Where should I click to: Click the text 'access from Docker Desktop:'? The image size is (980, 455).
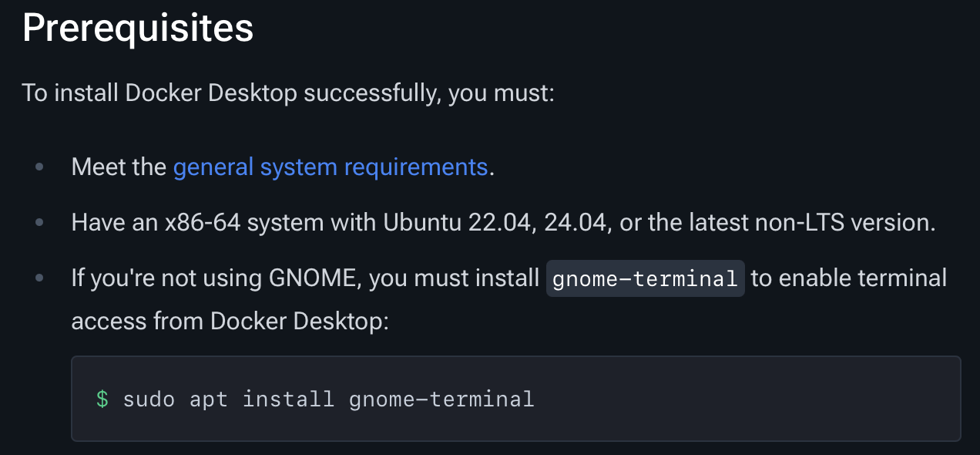(x=230, y=320)
